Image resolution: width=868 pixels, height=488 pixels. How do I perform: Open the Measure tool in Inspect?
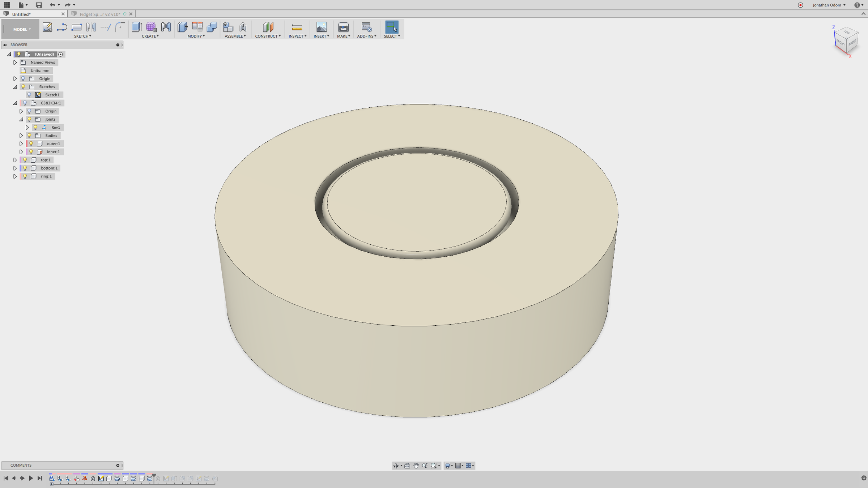[297, 27]
